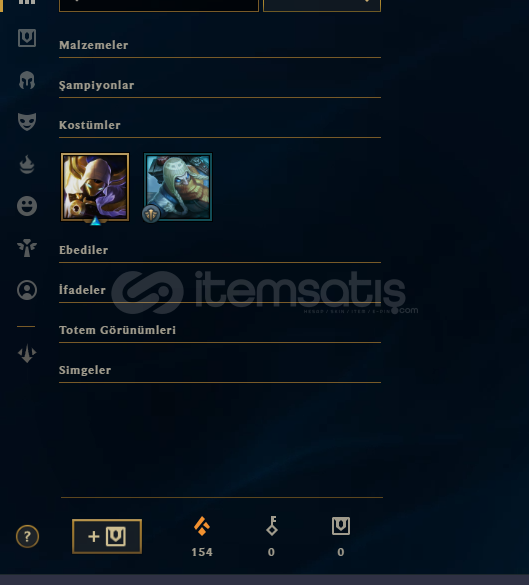
Task: Click the orange essence currency icon
Action: pyautogui.click(x=202, y=526)
